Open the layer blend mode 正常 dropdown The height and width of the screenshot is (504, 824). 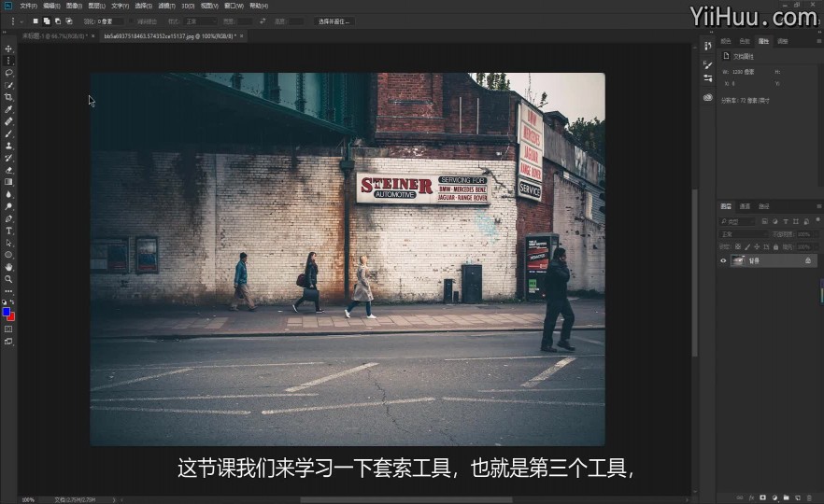743,234
